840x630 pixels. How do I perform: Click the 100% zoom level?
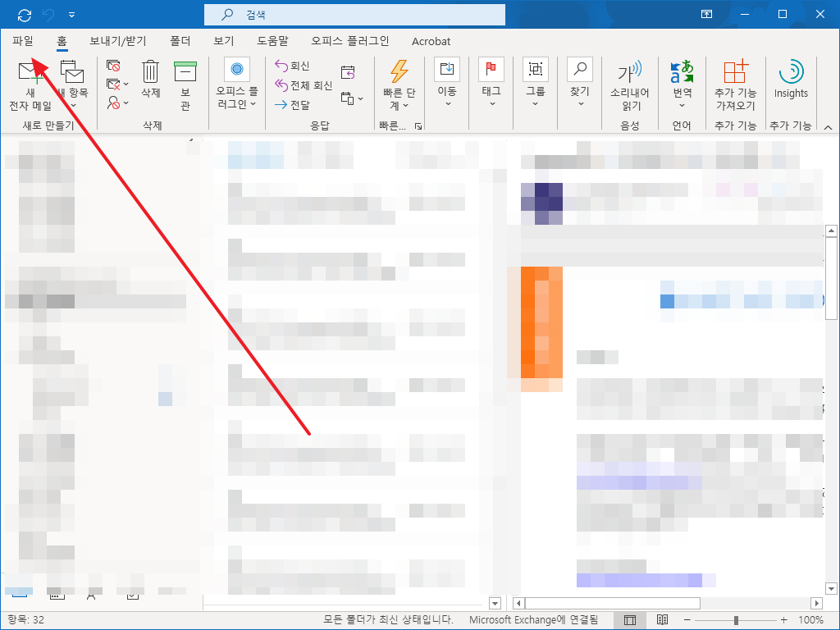coord(811,620)
